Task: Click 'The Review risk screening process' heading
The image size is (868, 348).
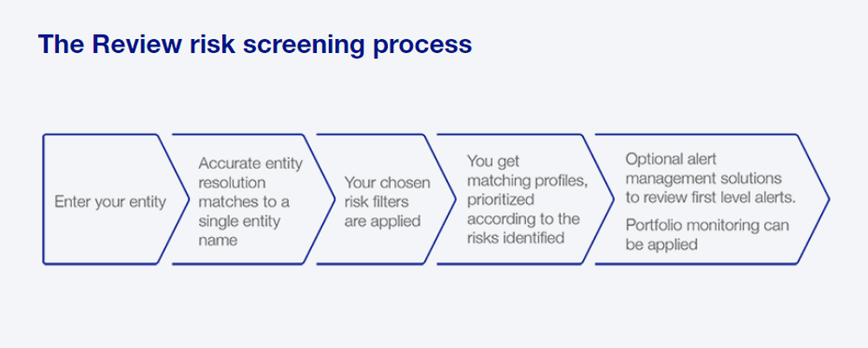Action: click(255, 44)
